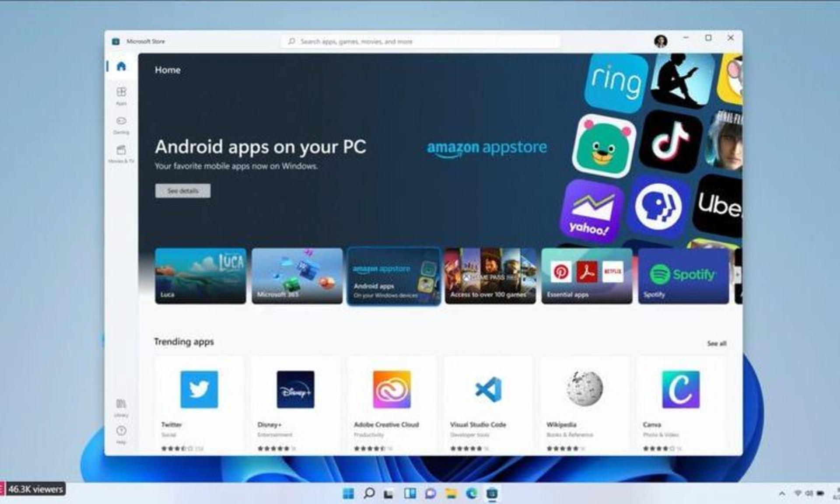Screen dimensions: 840x504
Task: Click the Wikipedia app name text
Action: (561, 424)
